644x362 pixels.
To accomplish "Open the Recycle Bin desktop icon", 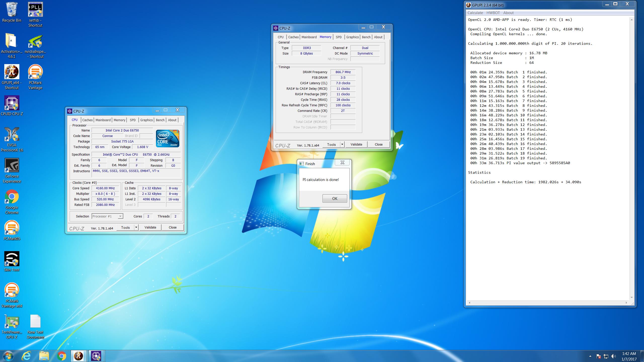I will click(x=12, y=13).
